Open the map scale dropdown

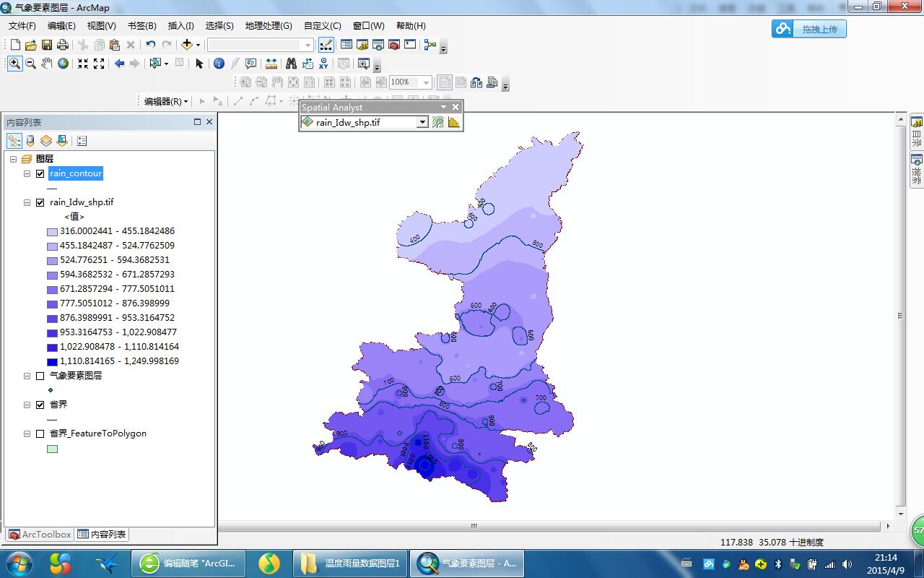tap(308, 45)
